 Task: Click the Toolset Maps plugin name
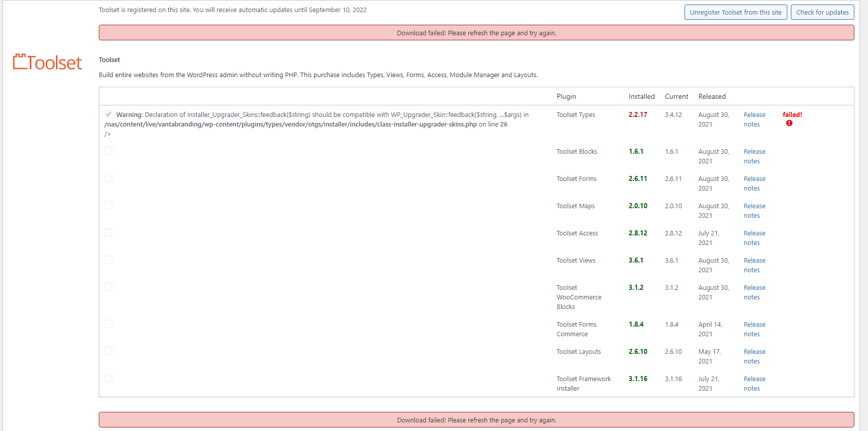[576, 206]
